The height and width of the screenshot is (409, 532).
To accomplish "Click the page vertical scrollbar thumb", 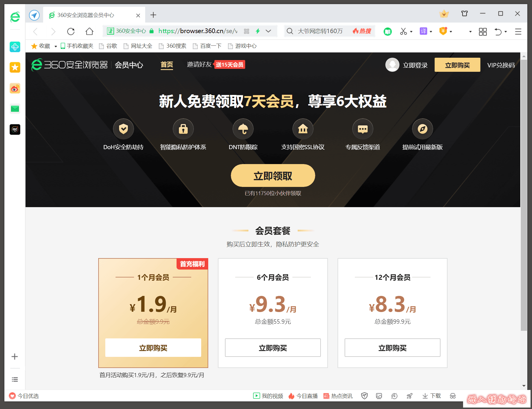I will (524, 195).
